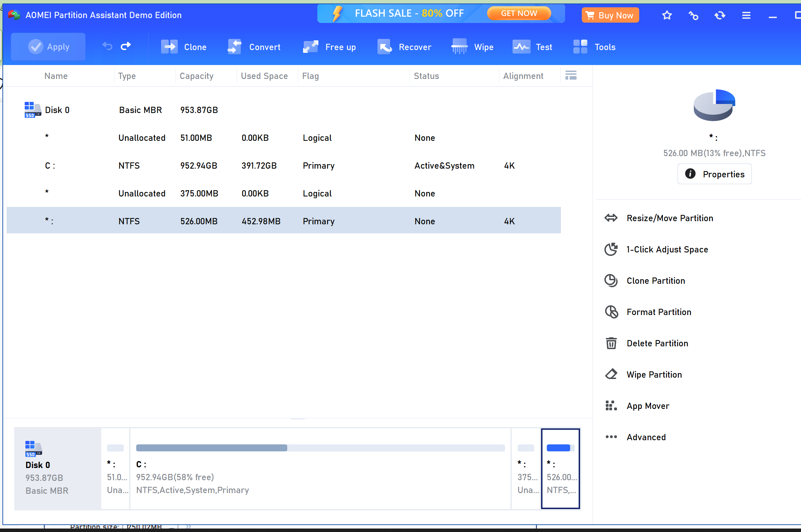The width and height of the screenshot is (801, 532).
Task: Click the C: partition usage bar in disk map
Action: 320,448
